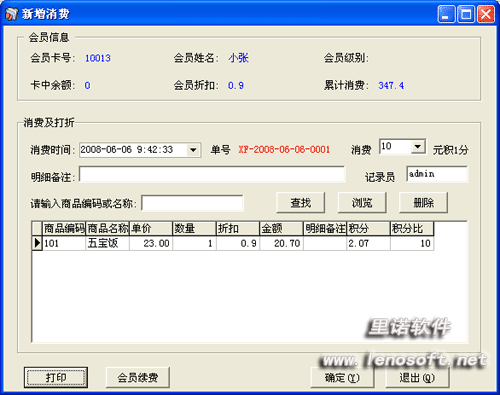This screenshot has height=395, width=500.
Task: Click the 删除 delete button
Action: [423, 202]
